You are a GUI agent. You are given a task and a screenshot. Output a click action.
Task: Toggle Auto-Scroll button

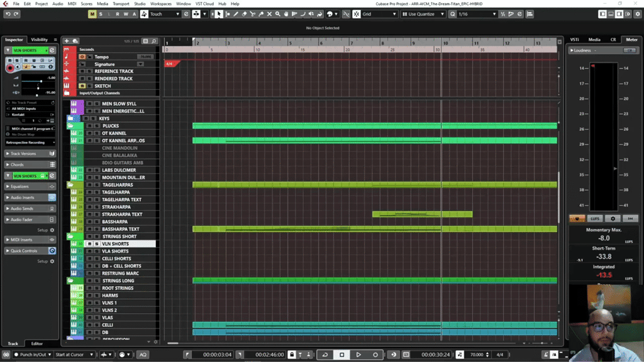[196, 14]
